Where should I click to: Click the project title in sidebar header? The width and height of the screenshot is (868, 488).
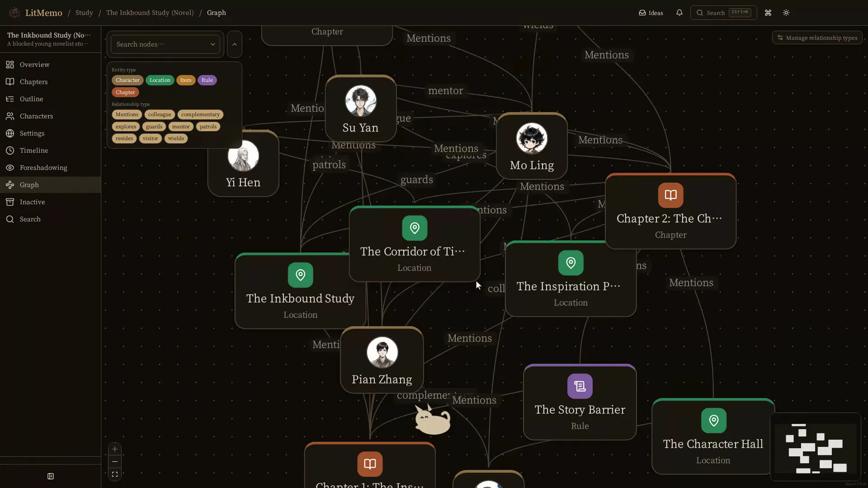[49, 35]
